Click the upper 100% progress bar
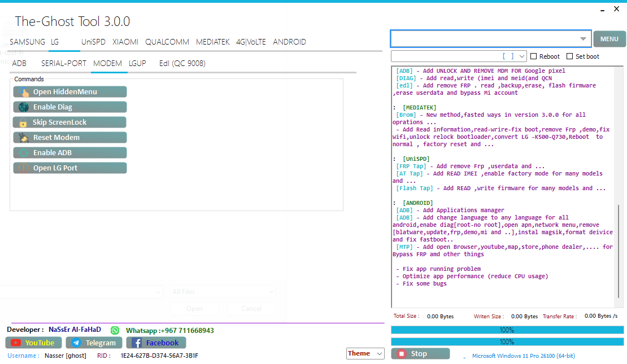This screenshot has height=364, width=627. click(x=507, y=330)
